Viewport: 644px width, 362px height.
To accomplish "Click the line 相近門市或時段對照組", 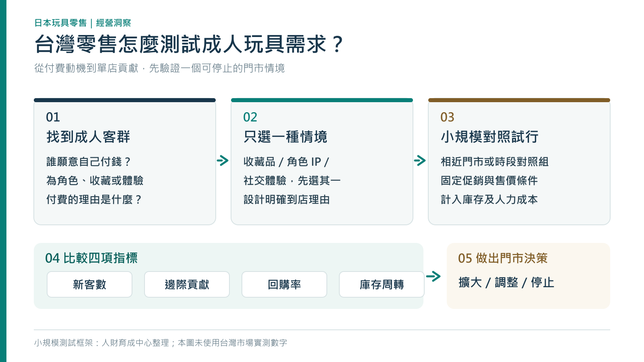I will pyautogui.click(x=495, y=162).
